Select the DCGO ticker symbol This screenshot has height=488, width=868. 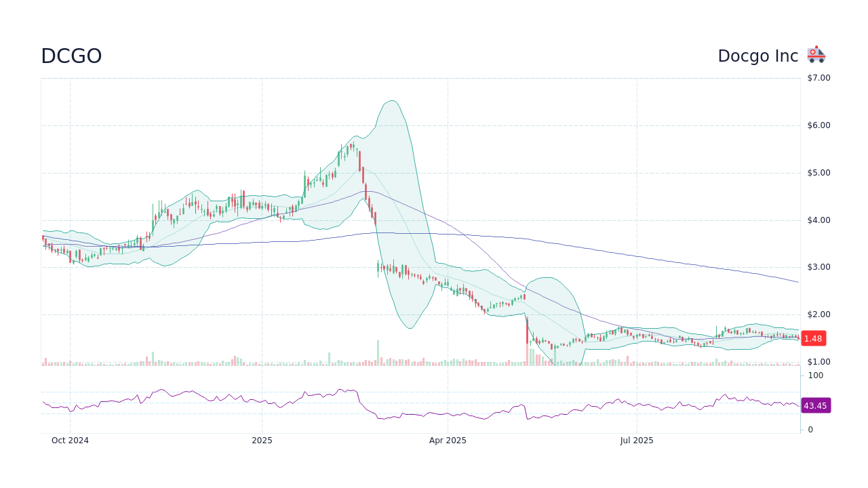[70, 56]
